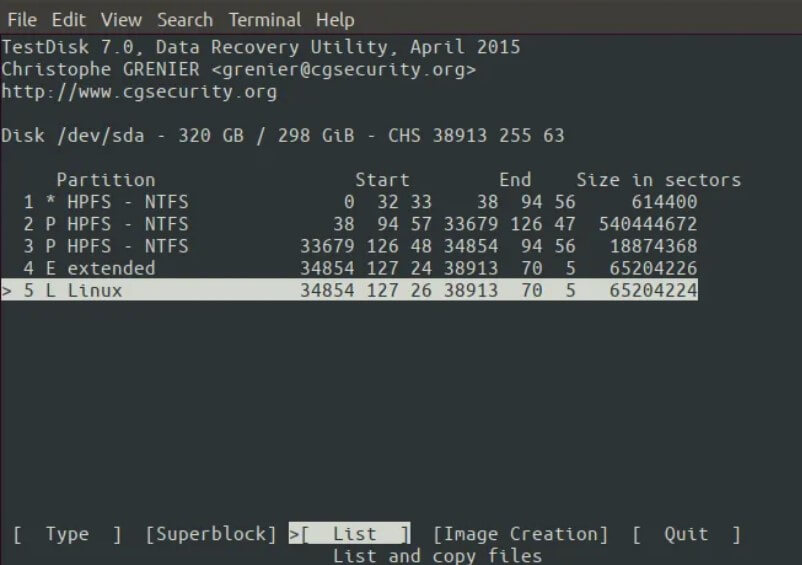802x565 pixels.
Task: Open the Edit menu
Action: [x=69, y=20]
